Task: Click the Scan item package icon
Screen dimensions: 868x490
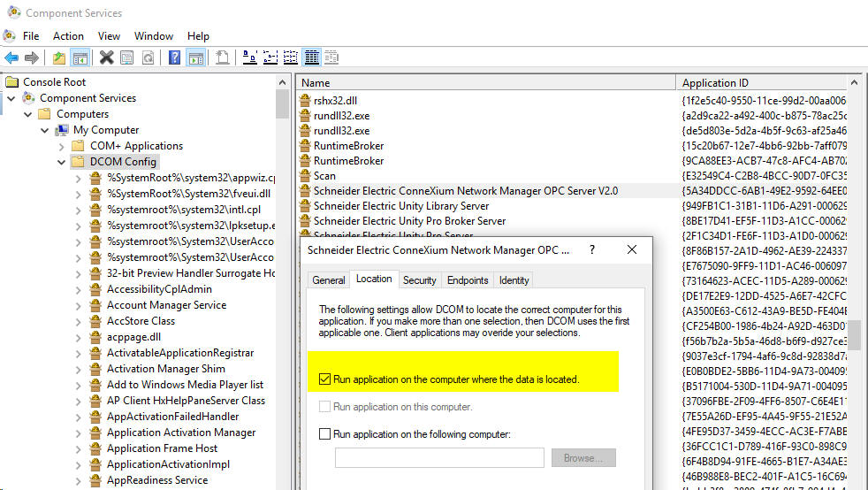Action: (304, 175)
